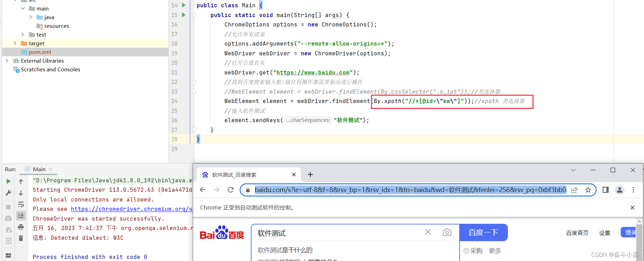Click fold marker at line 22

(194, 82)
